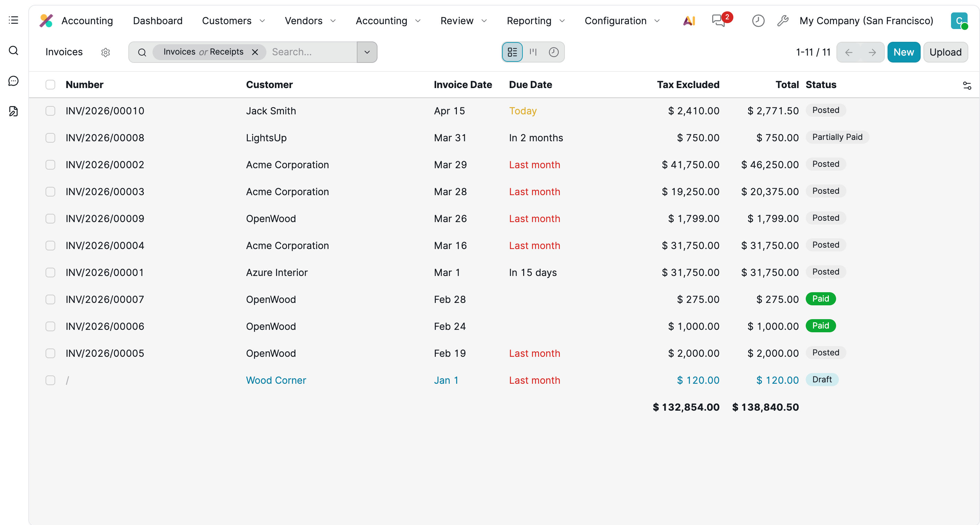The height and width of the screenshot is (525, 980).
Task: Open the Reporting dropdown menu
Action: (x=535, y=21)
